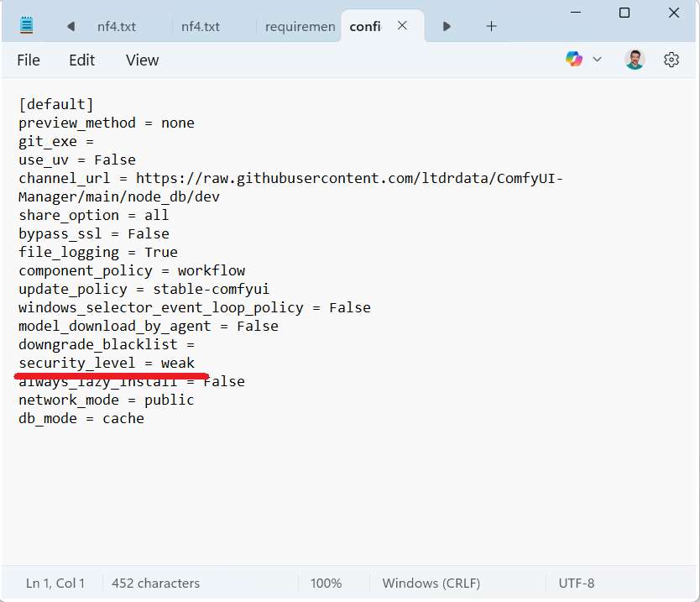Click the Ln 1, Col 1 indicator
The width and height of the screenshot is (700, 602).
tap(55, 583)
